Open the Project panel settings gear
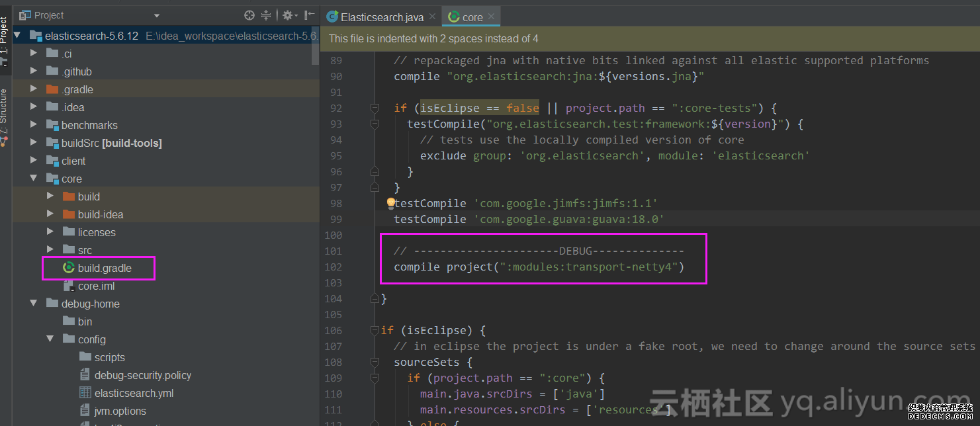 pyautogui.click(x=287, y=15)
